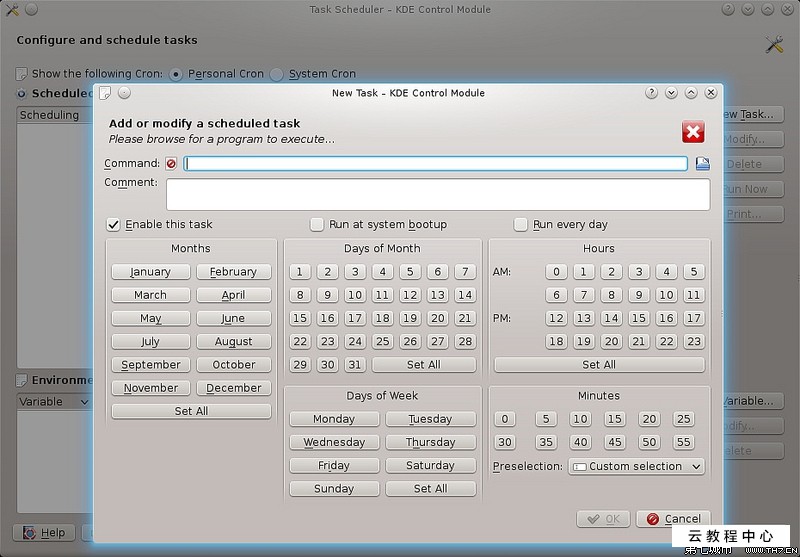Click into the Command input field
Viewport: 800px width, 557px height.
coord(435,164)
